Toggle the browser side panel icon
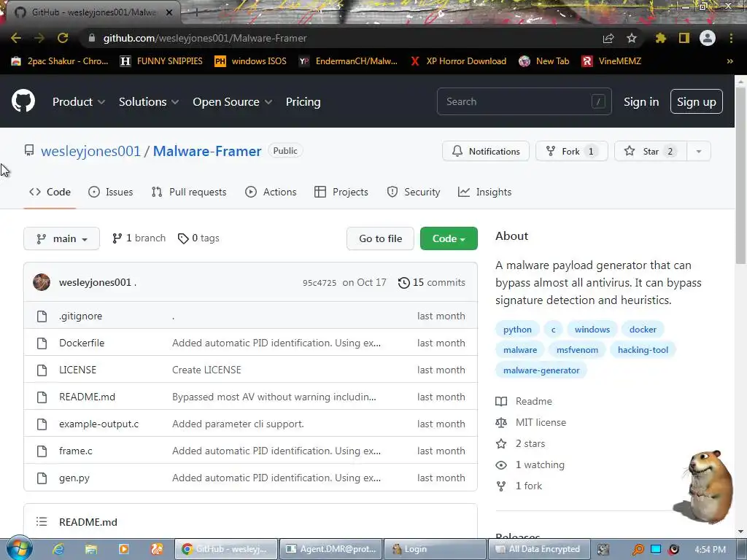 (x=684, y=38)
